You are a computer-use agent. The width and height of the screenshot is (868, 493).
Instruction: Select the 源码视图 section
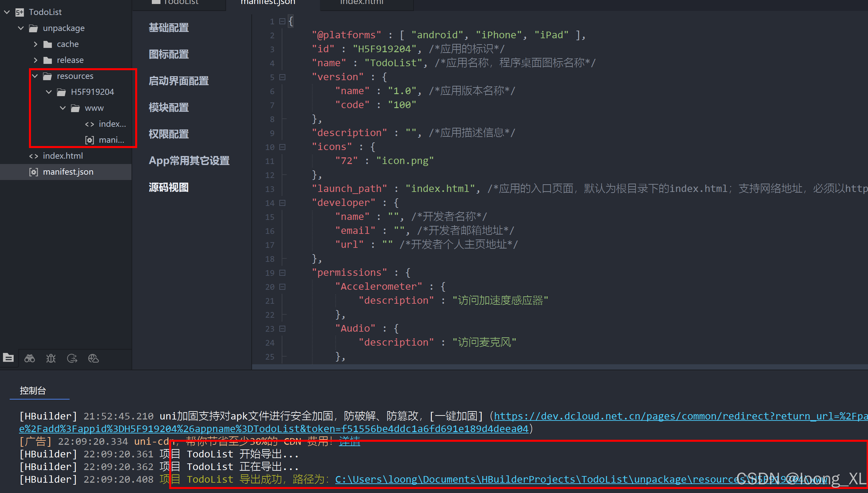point(169,187)
